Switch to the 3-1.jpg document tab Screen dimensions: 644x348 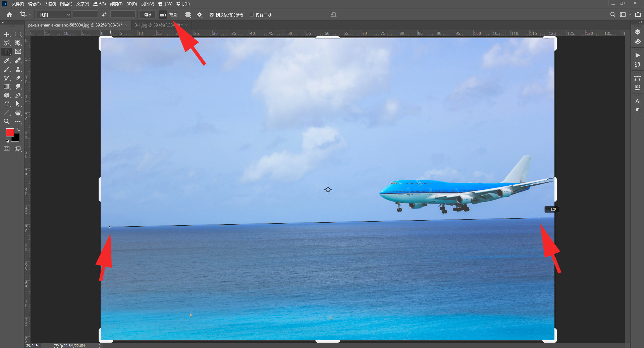pos(159,25)
